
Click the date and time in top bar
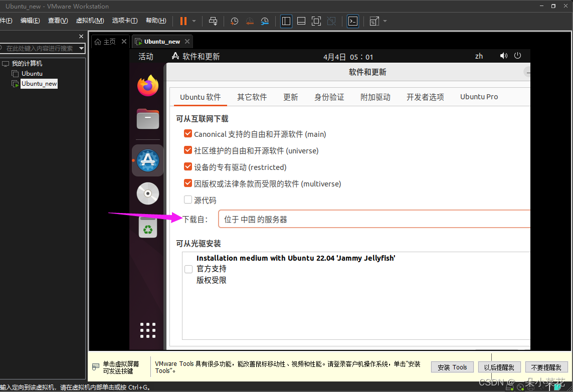point(348,57)
